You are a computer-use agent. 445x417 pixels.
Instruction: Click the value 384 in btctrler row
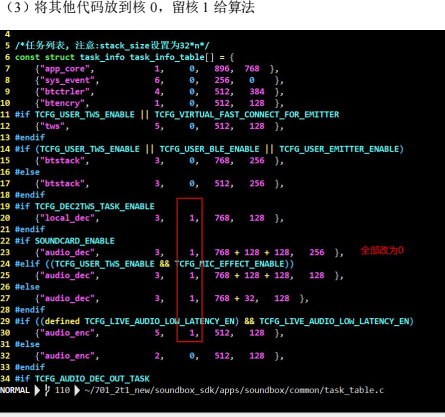[257, 92]
